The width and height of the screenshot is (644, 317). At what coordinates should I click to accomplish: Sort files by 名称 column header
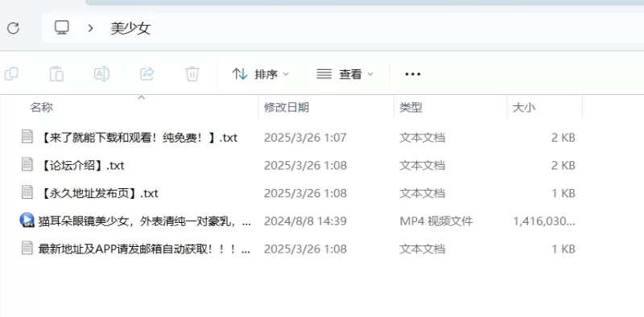pos(42,108)
